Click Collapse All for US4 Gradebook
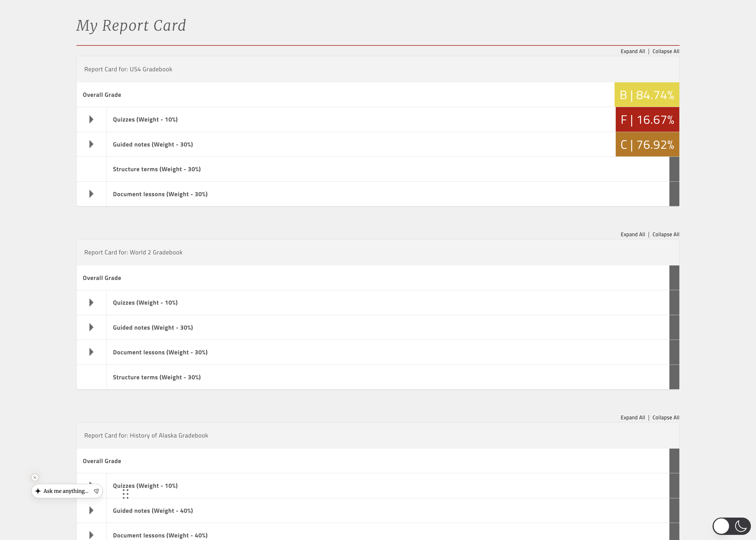756x540 pixels. tap(665, 51)
